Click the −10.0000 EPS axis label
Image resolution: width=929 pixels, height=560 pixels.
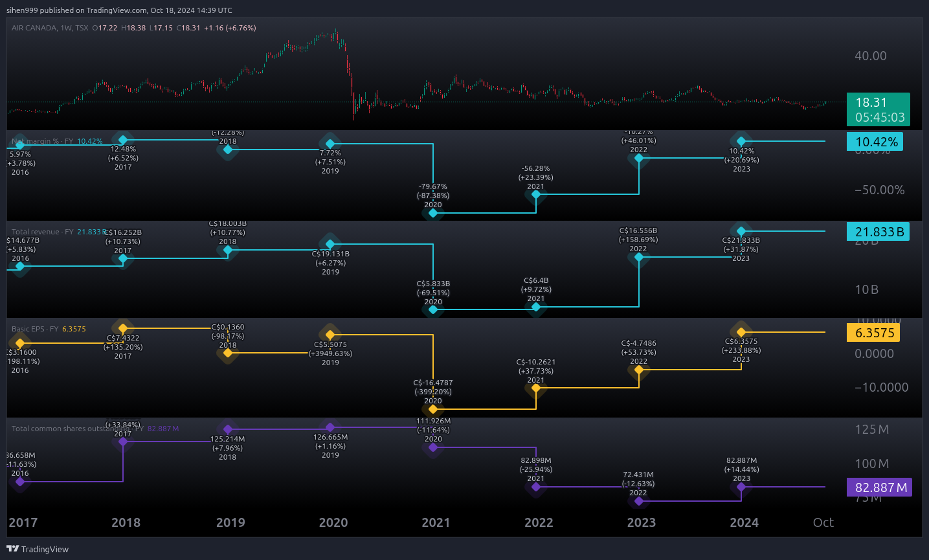tap(882, 387)
